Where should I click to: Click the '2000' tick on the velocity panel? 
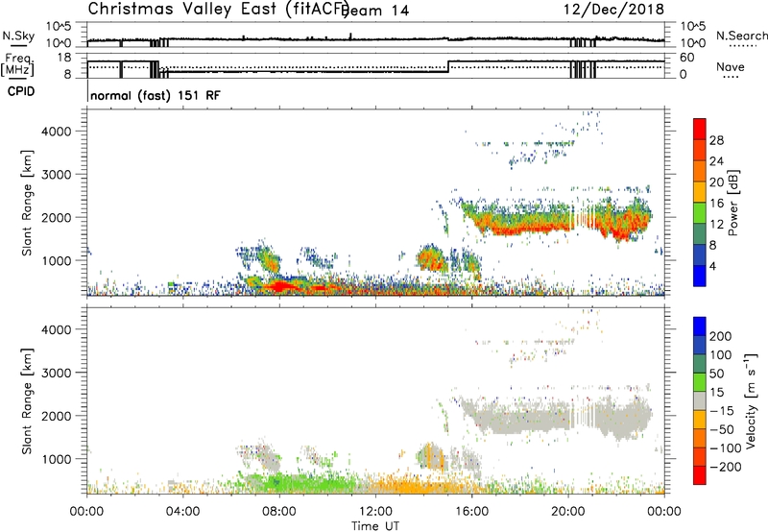(x=57, y=416)
